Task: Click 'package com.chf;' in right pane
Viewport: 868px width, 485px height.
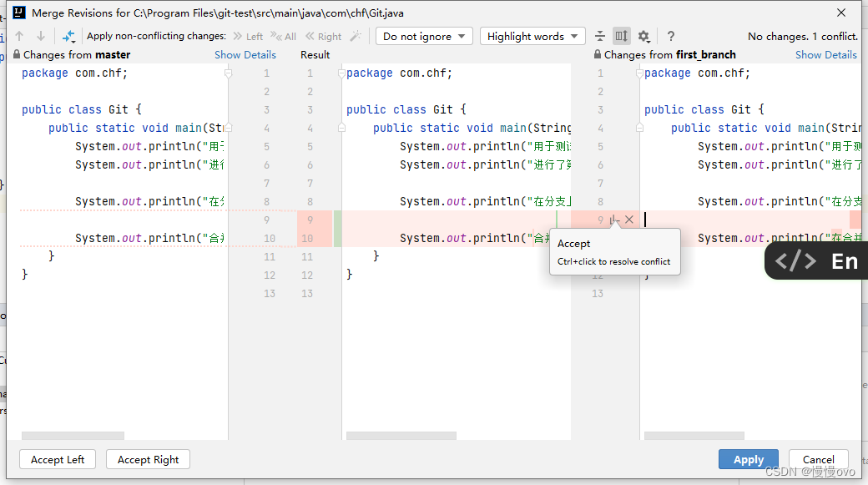Action: coord(698,73)
